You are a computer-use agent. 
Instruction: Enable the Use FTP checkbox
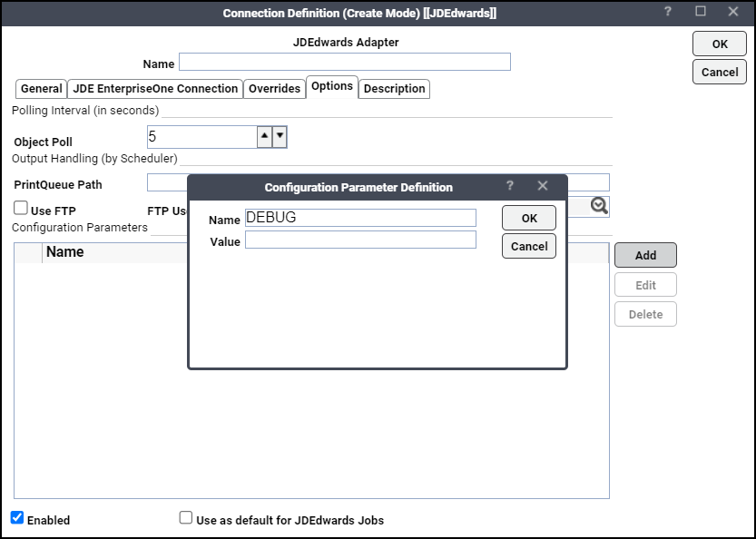point(21,208)
